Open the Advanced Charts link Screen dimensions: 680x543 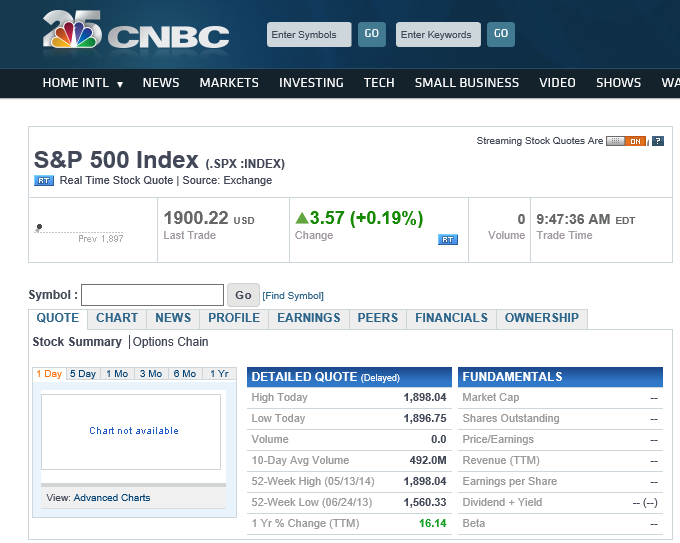click(x=112, y=498)
